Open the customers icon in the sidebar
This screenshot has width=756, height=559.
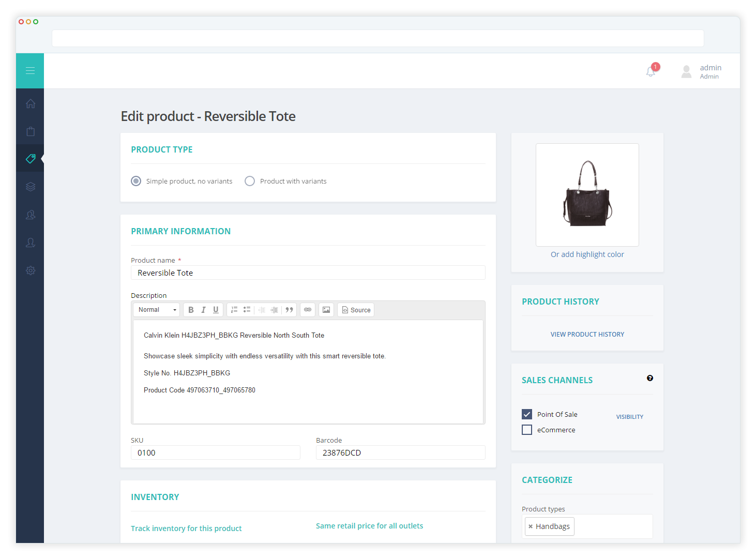(x=30, y=215)
